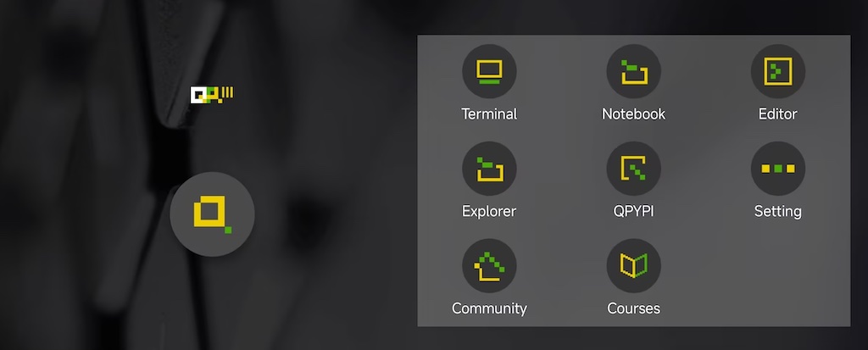Image resolution: width=868 pixels, height=350 pixels.
Task: Tap the large round yellow Q button
Action: click(x=212, y=214)
